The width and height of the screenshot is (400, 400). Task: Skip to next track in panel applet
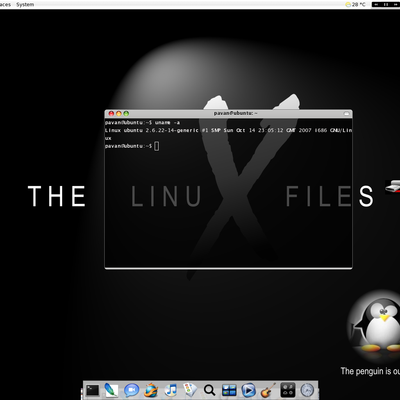point(395,5)
